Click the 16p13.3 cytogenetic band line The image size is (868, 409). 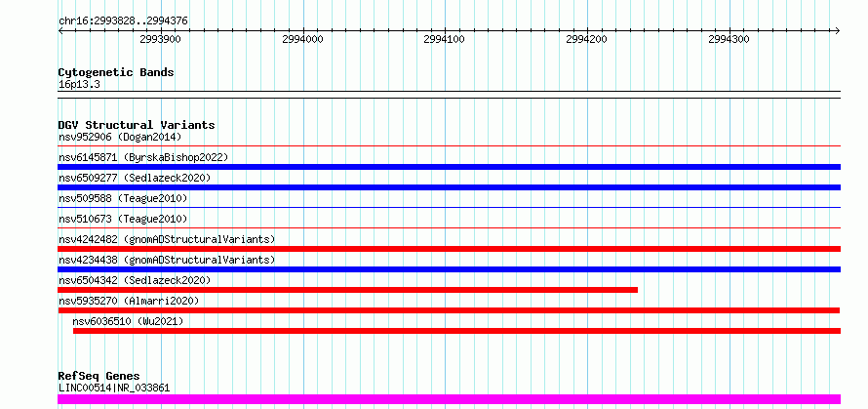click(x=449, y=95)
